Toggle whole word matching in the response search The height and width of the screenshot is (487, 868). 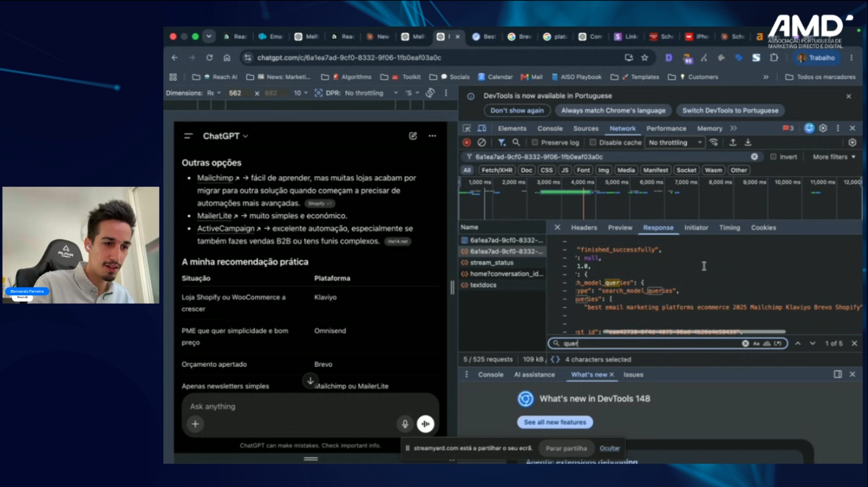click(767, 343)
